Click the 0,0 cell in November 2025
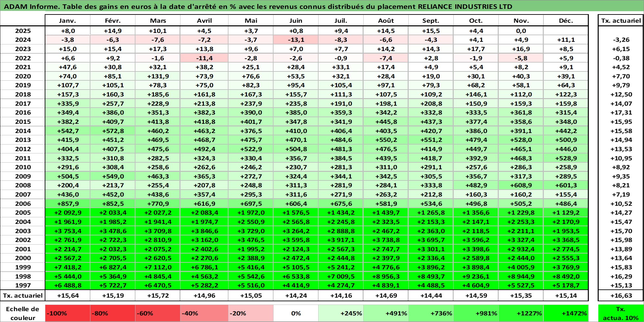Image resolution: width=644 pixels, height=322 pixels. coord(521,31)
